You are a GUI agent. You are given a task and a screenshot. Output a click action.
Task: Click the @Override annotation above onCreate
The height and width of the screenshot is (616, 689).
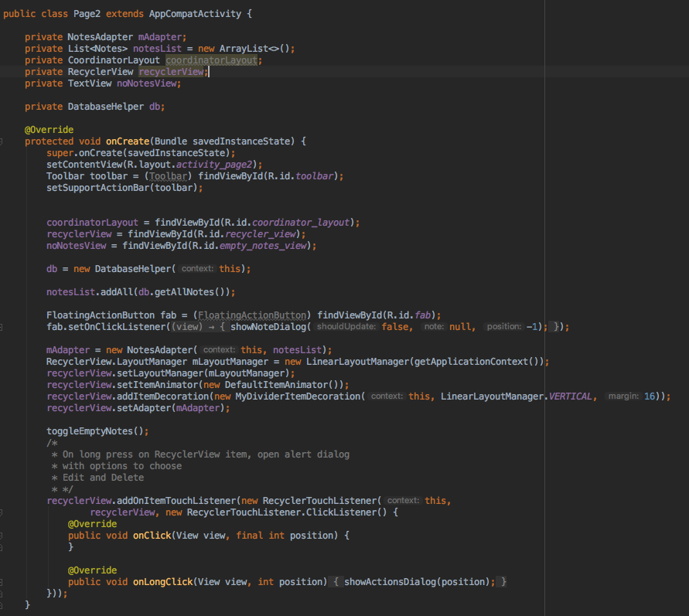[49, 129]
